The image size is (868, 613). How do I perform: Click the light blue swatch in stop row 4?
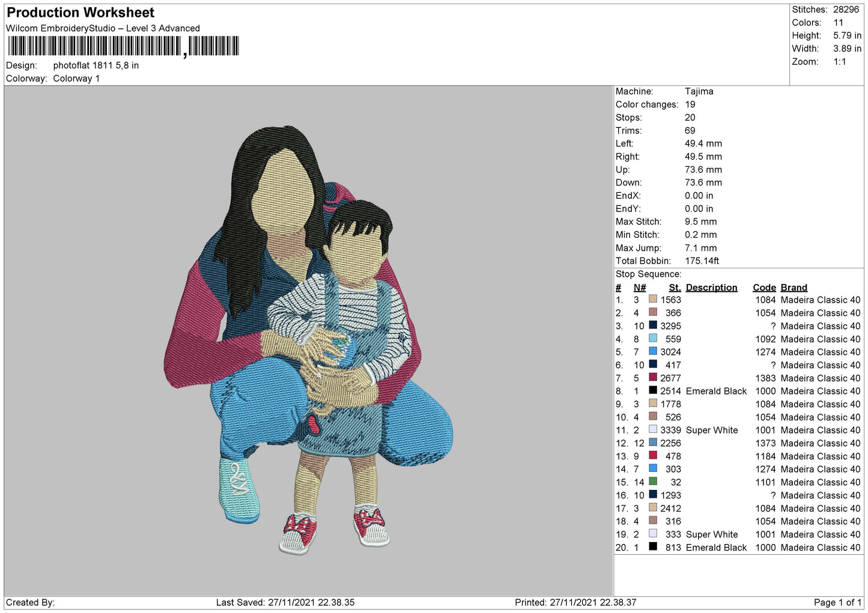tap(652, 338)
